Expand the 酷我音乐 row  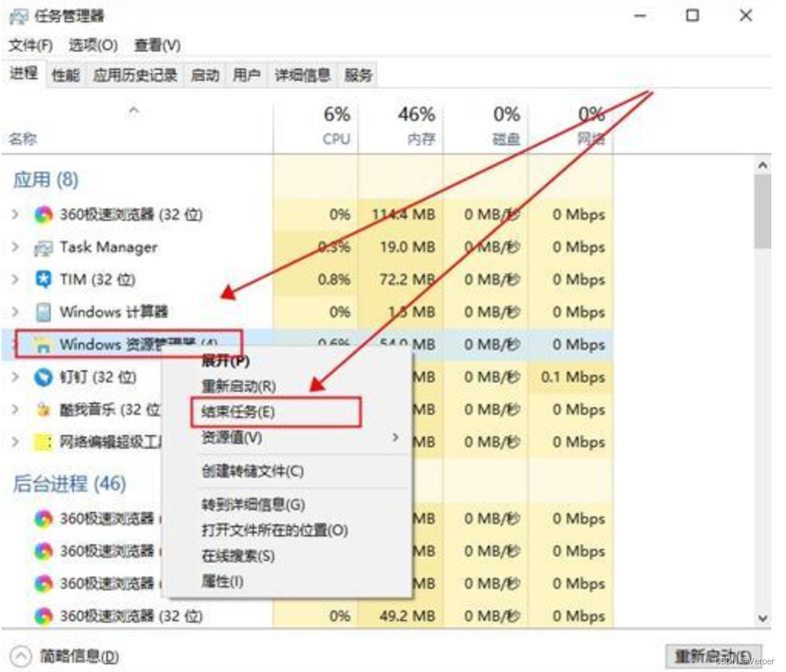click(15, 410)
